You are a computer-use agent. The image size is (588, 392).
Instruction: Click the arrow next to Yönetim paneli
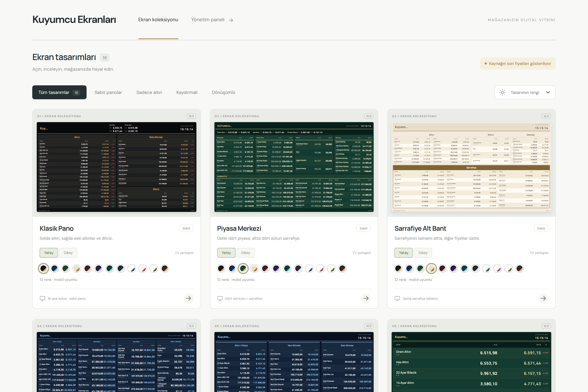point(231,20)
